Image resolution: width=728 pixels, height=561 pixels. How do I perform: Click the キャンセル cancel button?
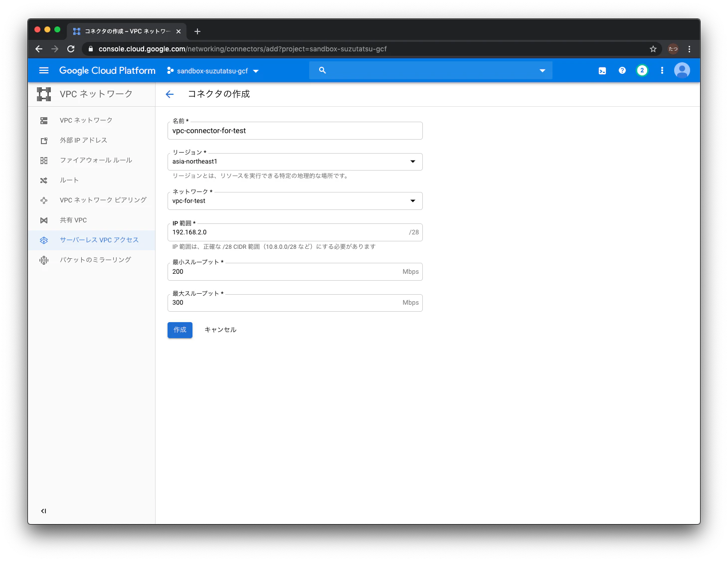[220, 330]
